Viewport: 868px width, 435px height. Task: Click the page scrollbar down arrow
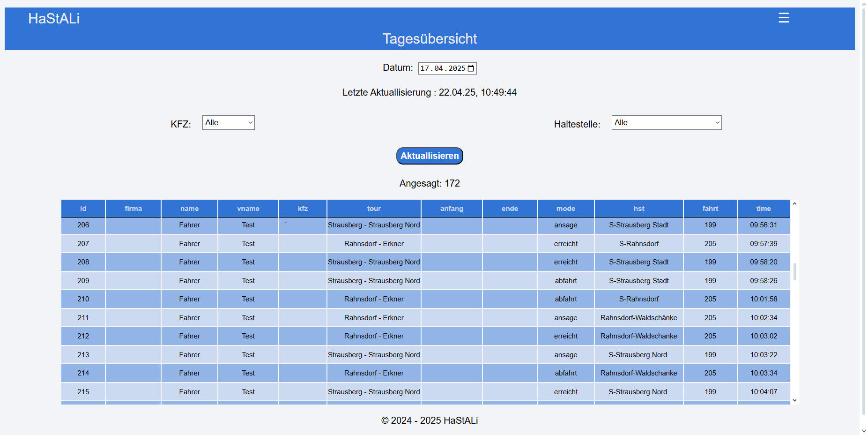coord(864,431)
